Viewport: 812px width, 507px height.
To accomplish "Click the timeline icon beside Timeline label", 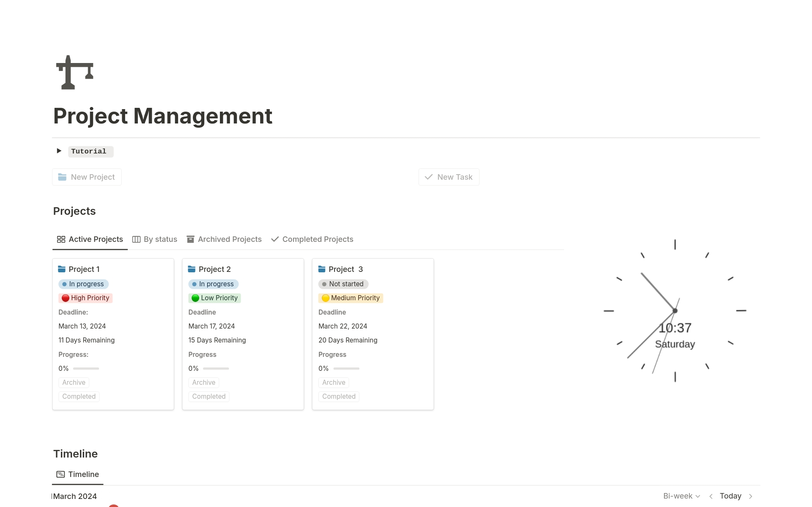I will (60, 474).
